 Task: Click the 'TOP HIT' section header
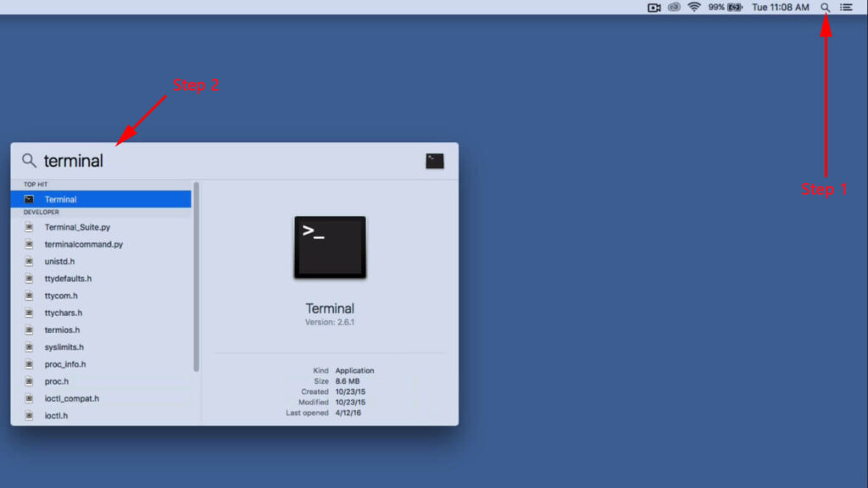point(36,184)
